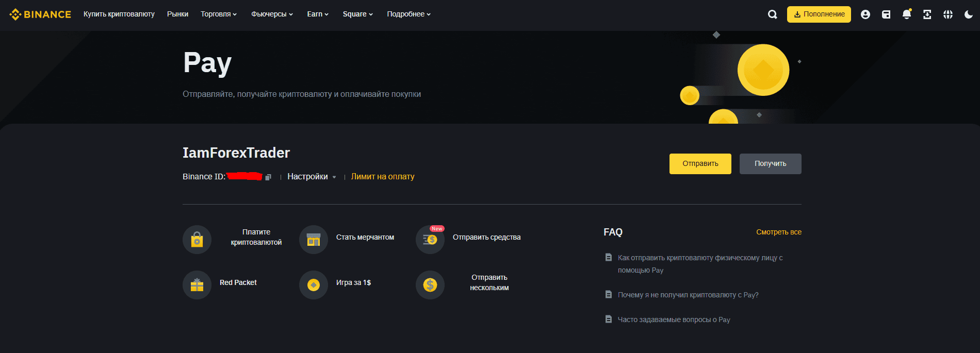Open the Лимит на оплату link
Viewport: 980px width, 353px height.
383,177
